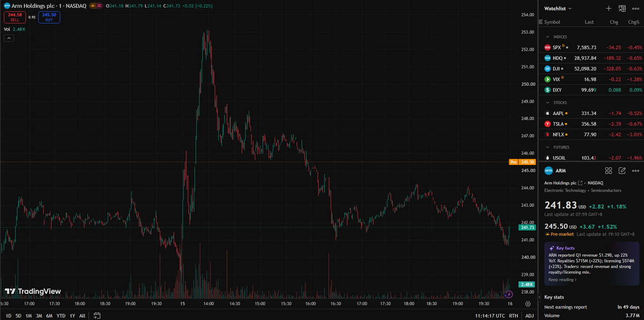Click the purple lightning event icon on the chart
Screen dimensions: 644x320
pos(509,294)
